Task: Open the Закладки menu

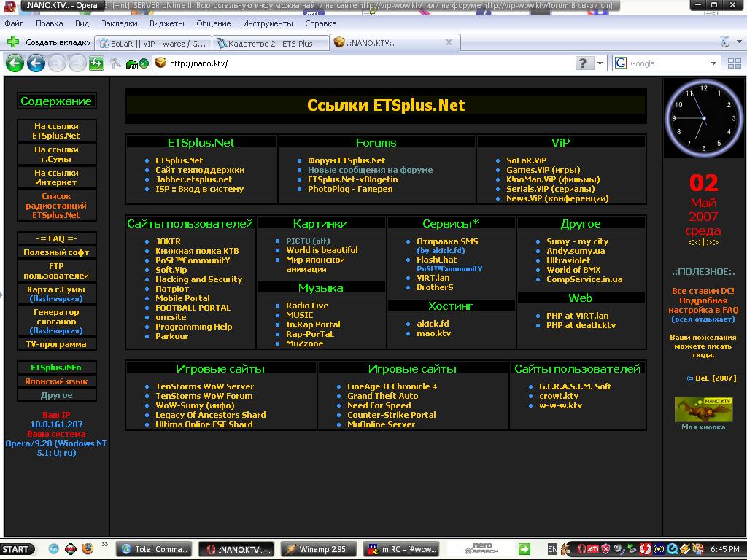Action: point(119,23)
